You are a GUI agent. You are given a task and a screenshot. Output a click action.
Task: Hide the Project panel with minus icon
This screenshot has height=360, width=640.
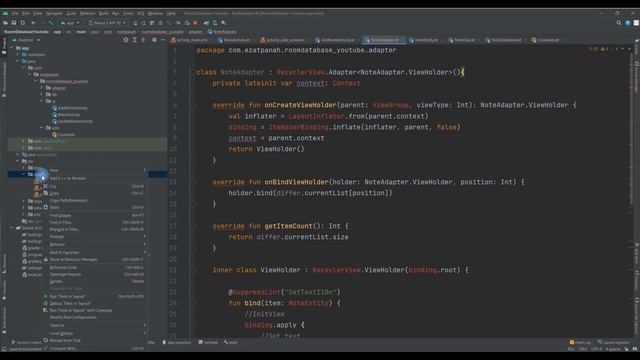point(163,40)
